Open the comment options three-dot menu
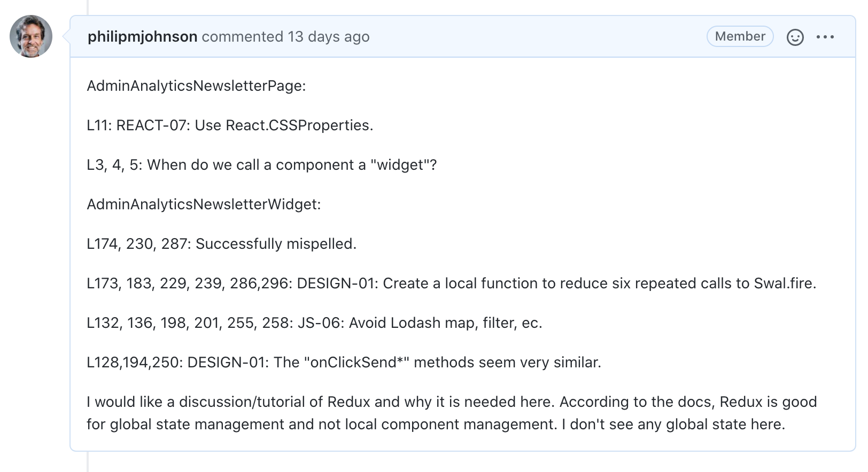This screenshot has width=868, height=472. 825,37
